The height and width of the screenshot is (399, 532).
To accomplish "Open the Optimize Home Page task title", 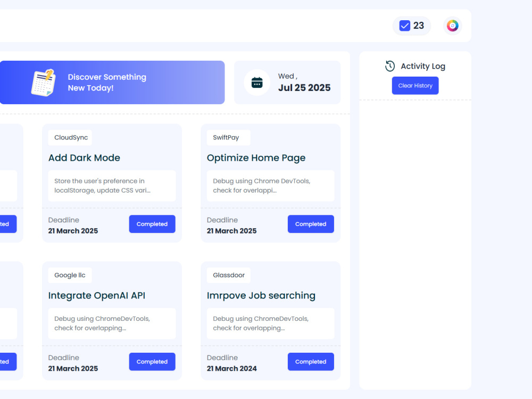I will (256, 158).
